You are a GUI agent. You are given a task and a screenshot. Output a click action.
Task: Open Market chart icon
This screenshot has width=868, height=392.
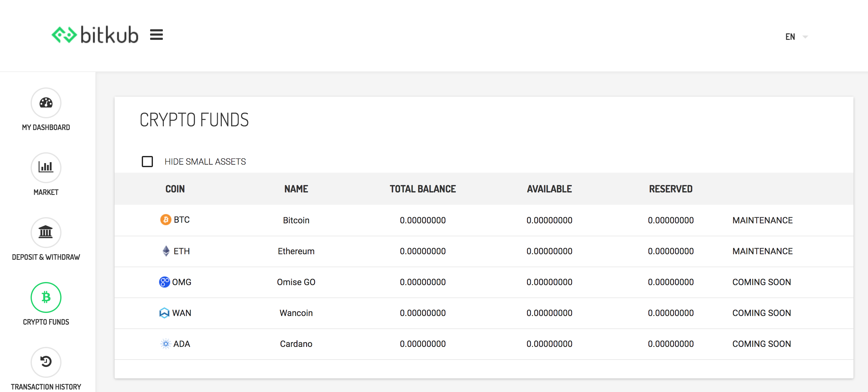(x=46, y=167)
